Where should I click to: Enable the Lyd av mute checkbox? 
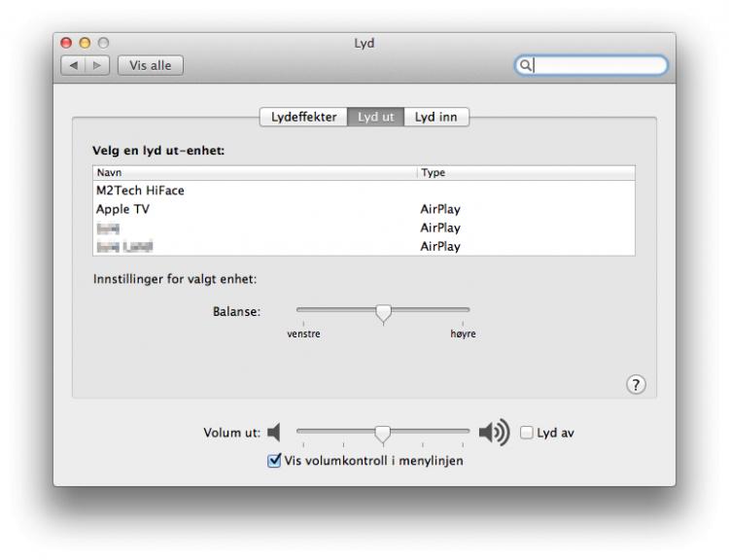(526, 433)
